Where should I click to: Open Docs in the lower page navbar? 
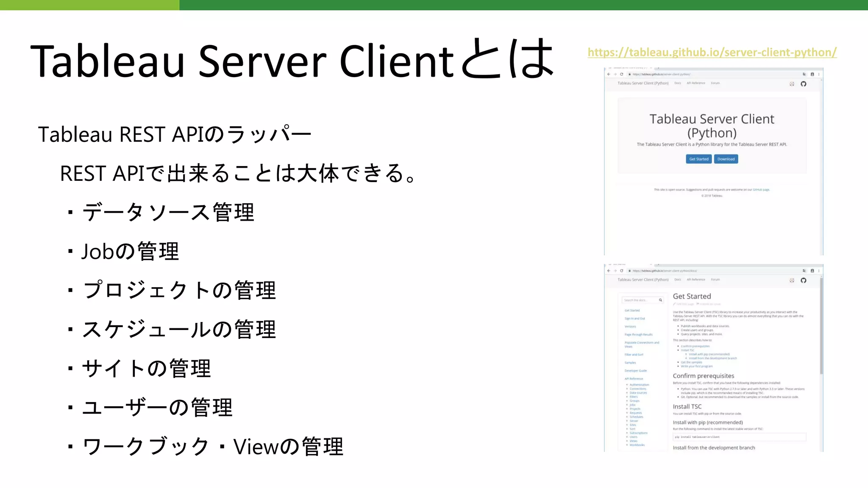(x=678, y=280)
